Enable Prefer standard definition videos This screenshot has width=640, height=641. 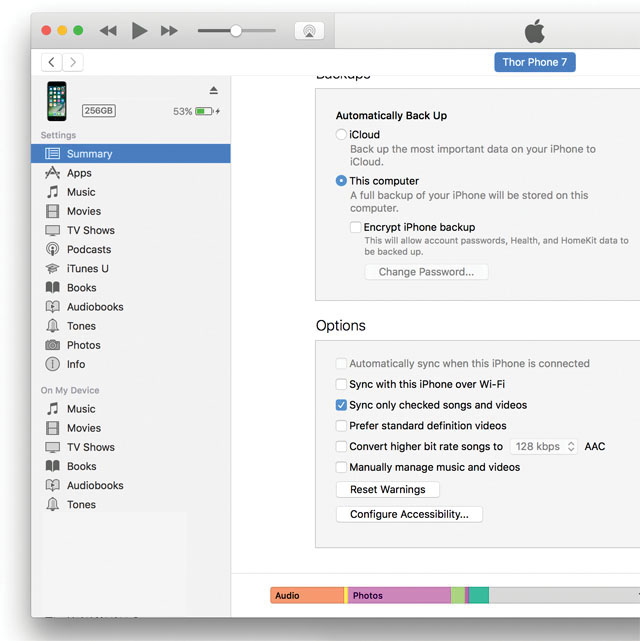point(341,426)
